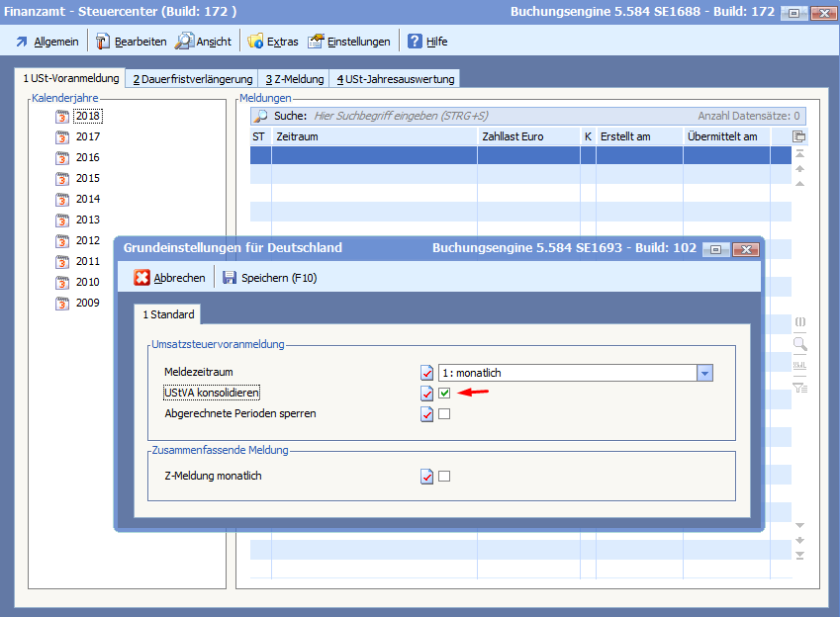
Task: Click the edit icon beside Meldezeitraum
Action: click(426, 374)
